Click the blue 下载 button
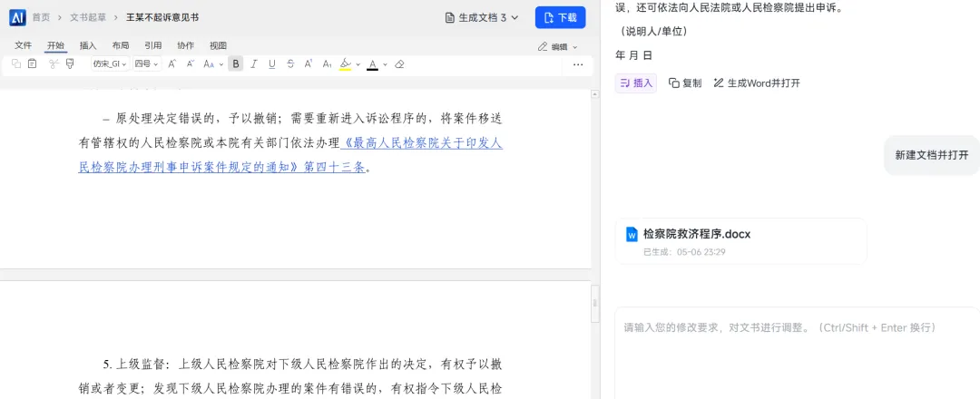980x399 pixels. [x=560, y=17]
